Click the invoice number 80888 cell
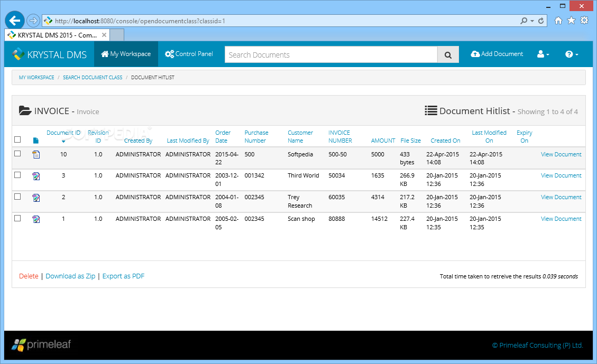Screen dimensions: 597x364 337,219
